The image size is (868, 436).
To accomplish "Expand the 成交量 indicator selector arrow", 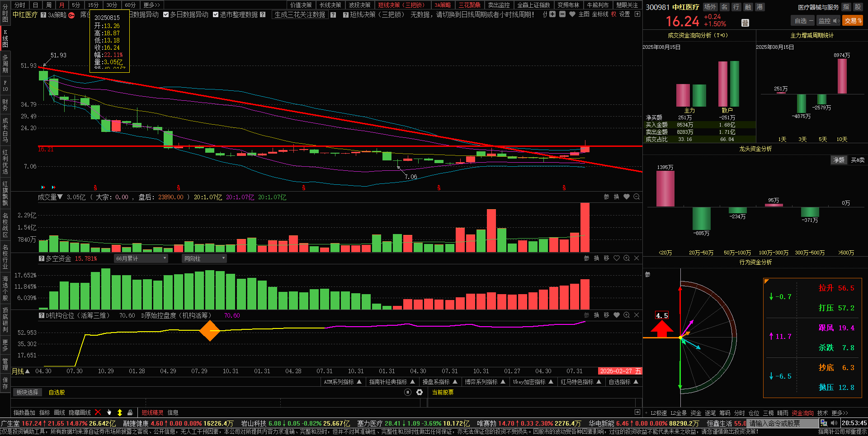I will click(60, 197).
